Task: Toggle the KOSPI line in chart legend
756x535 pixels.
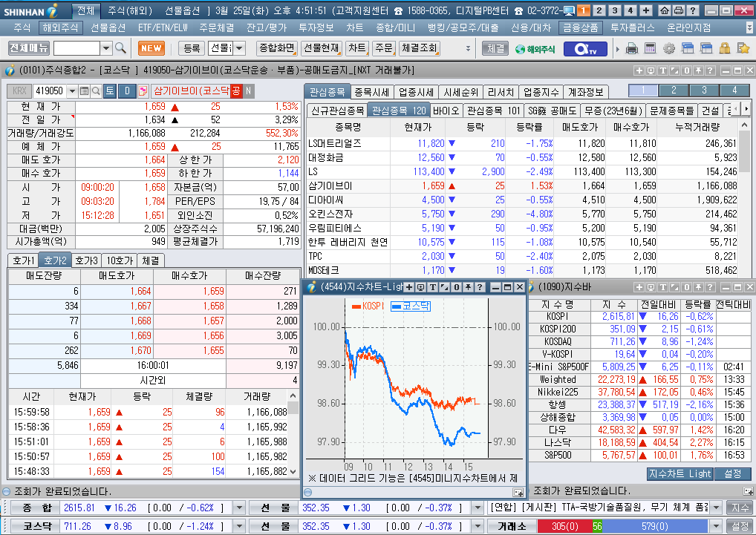Action: pyautogui.click(x=368, y=306)
